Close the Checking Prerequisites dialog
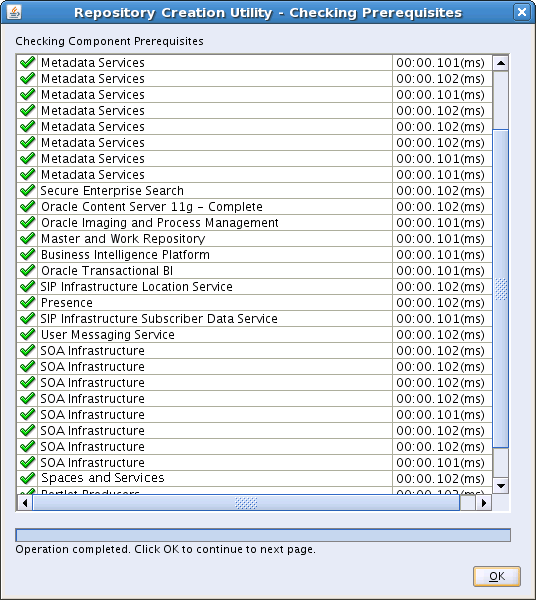Image resolution: width=536 pixels, height=600 pixels. pos(522,12)
